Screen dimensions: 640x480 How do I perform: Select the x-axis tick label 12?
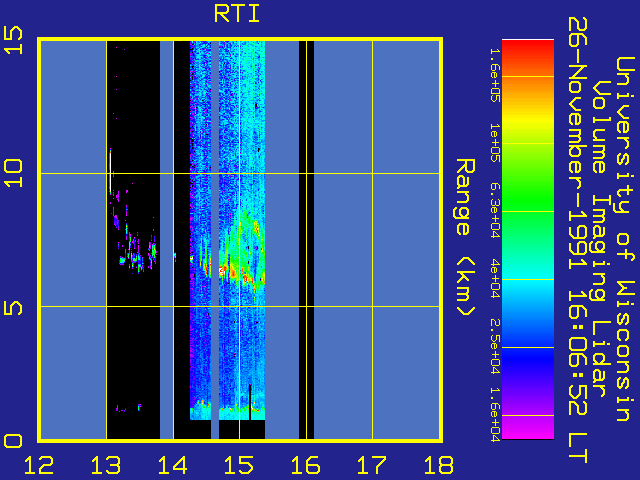click(39, 465)
